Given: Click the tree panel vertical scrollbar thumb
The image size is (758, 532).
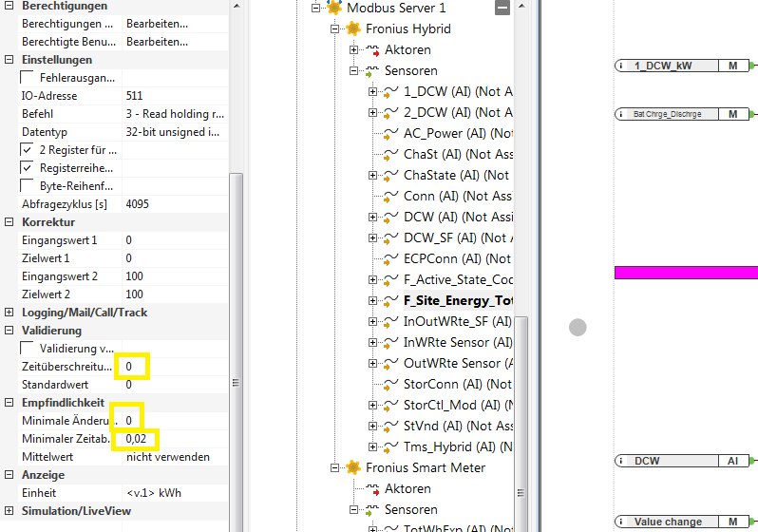Looking at the screenshot, I should (521, 424).
